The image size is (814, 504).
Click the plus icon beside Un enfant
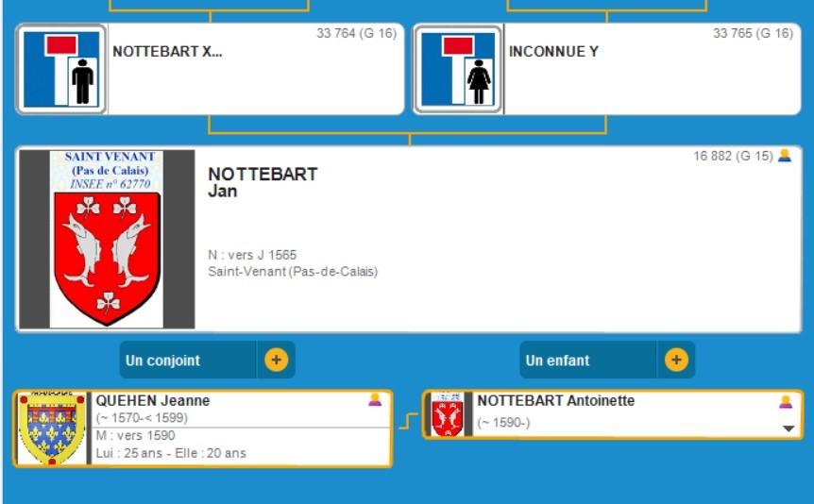676,360
